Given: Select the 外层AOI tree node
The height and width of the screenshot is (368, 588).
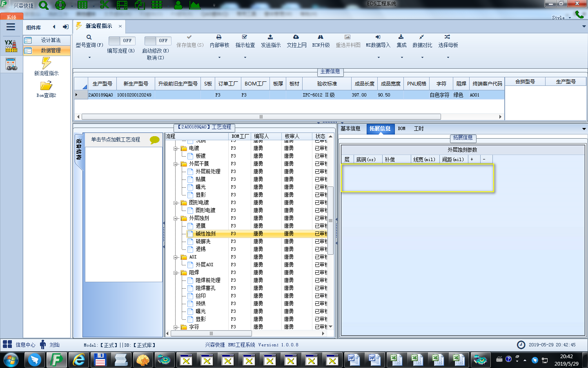Looking at the screenshot, I should coord(204,265).
